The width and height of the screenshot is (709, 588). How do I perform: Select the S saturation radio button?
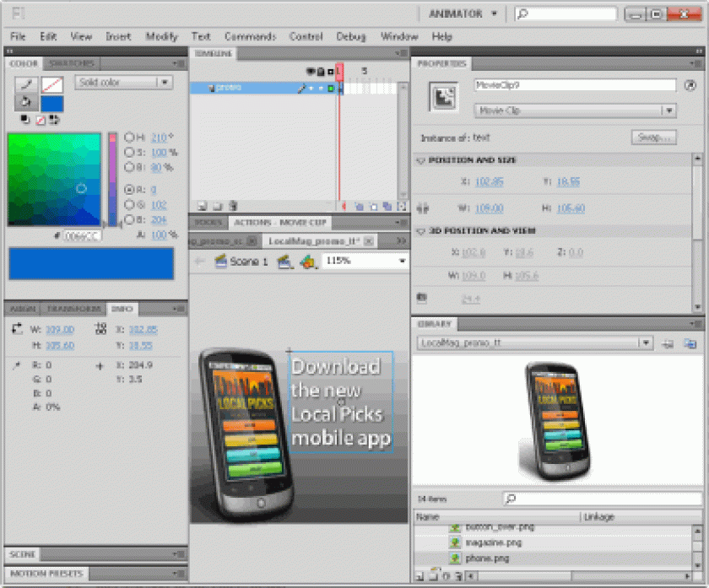129,153
